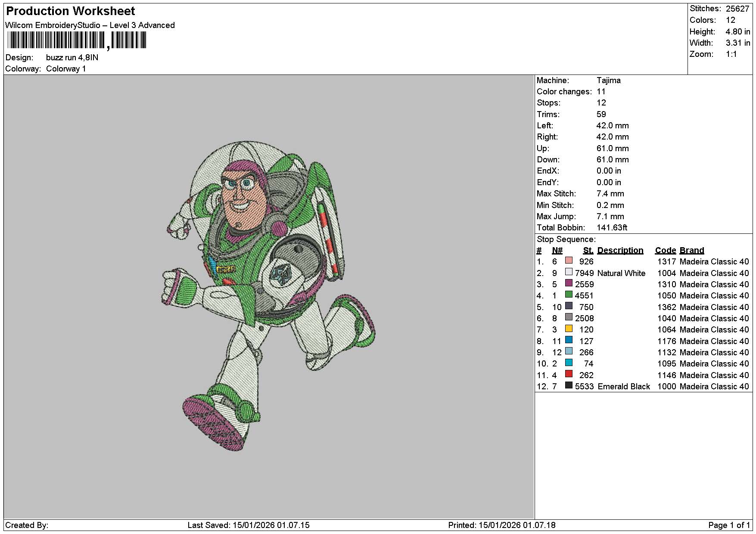Click the purple swatch for thread 1310
The image size is (756, 534).
569,283
